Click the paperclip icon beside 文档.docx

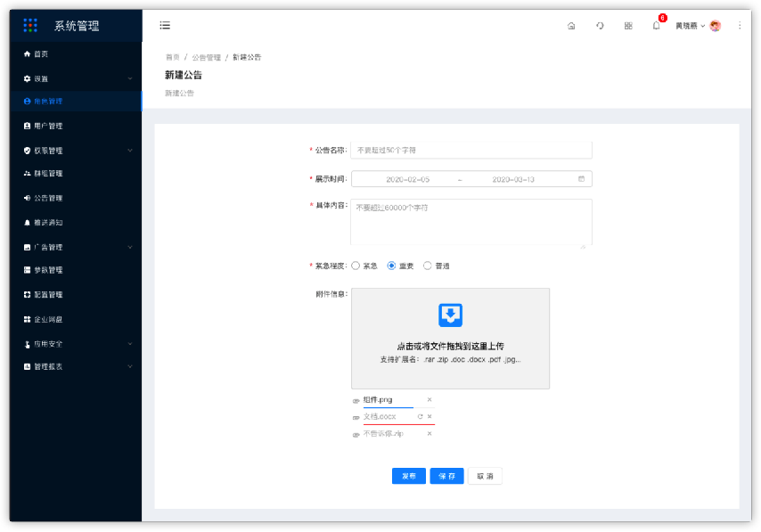point(356,417)
